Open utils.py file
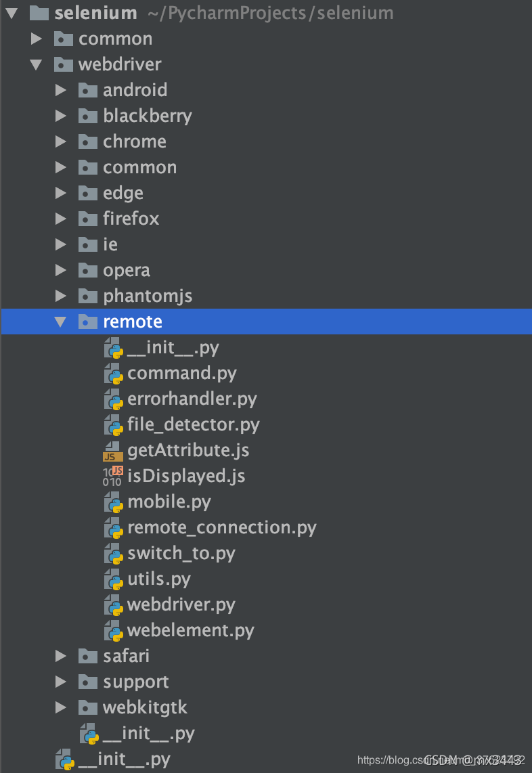 (x=159, y=579)
